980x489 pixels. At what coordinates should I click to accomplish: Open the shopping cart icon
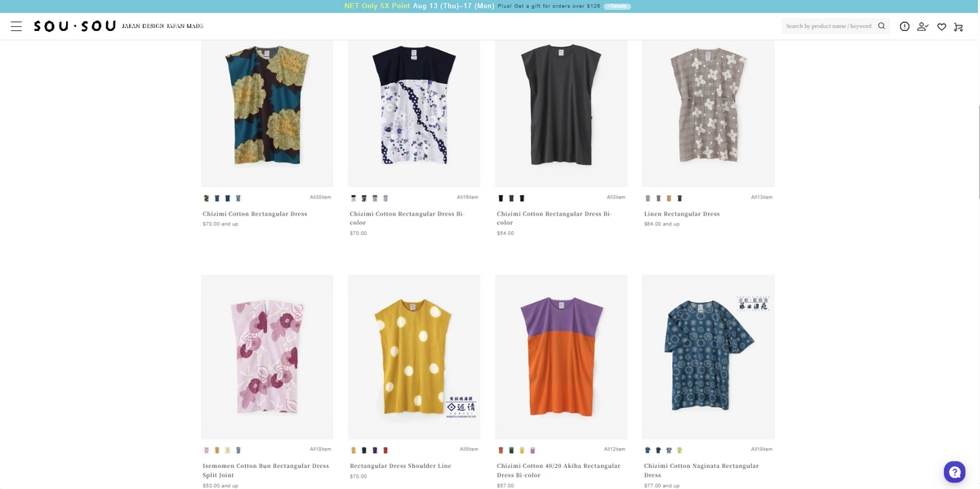tap(959, 27)
